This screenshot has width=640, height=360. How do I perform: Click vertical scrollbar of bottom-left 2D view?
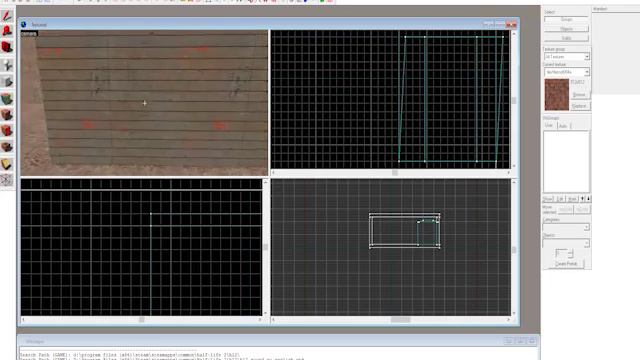[x=265, y=247]
